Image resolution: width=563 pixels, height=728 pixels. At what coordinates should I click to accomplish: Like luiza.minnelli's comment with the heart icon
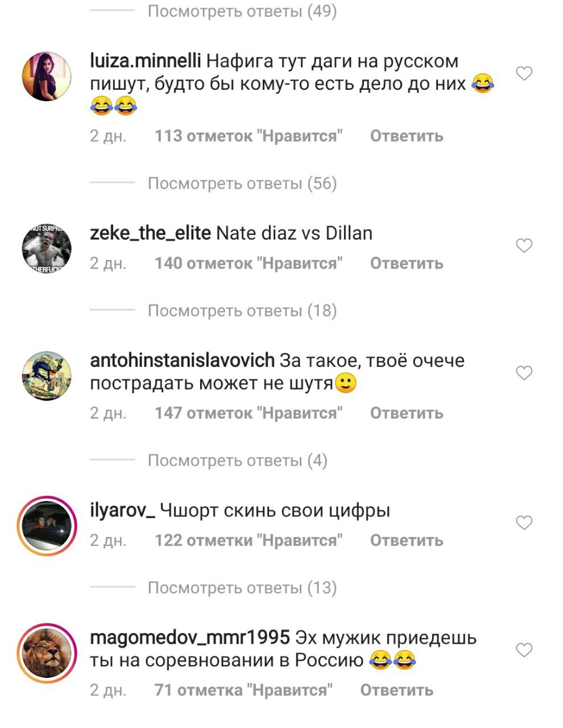click(x=524, y=73)
